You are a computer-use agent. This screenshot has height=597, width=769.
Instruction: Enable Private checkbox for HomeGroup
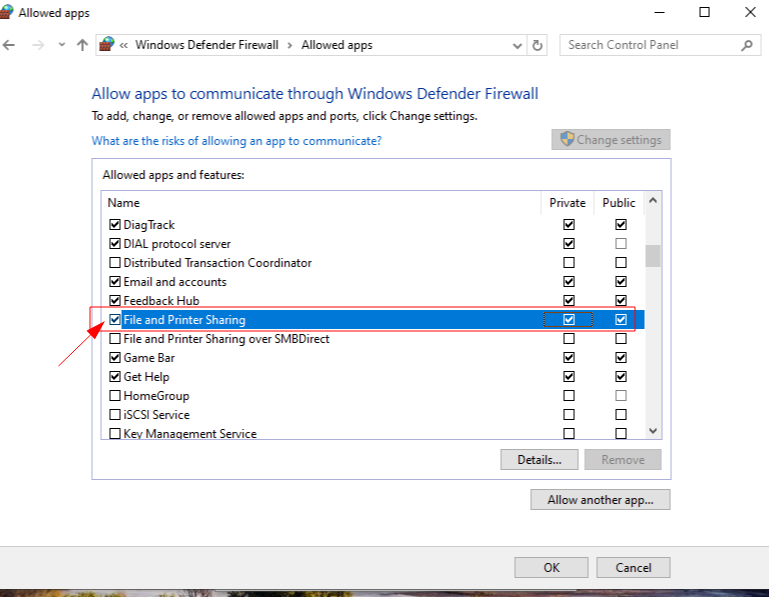tap(569, 396)
